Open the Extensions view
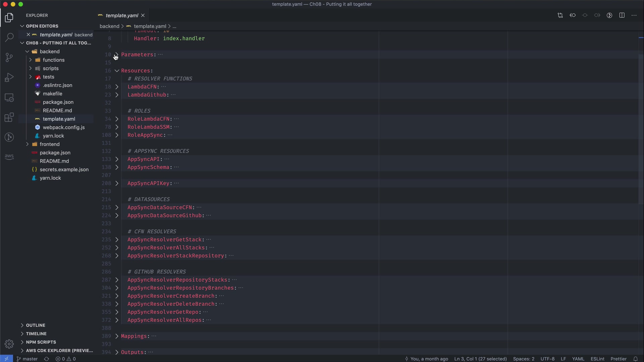644x362 pixels. point(9,117)
